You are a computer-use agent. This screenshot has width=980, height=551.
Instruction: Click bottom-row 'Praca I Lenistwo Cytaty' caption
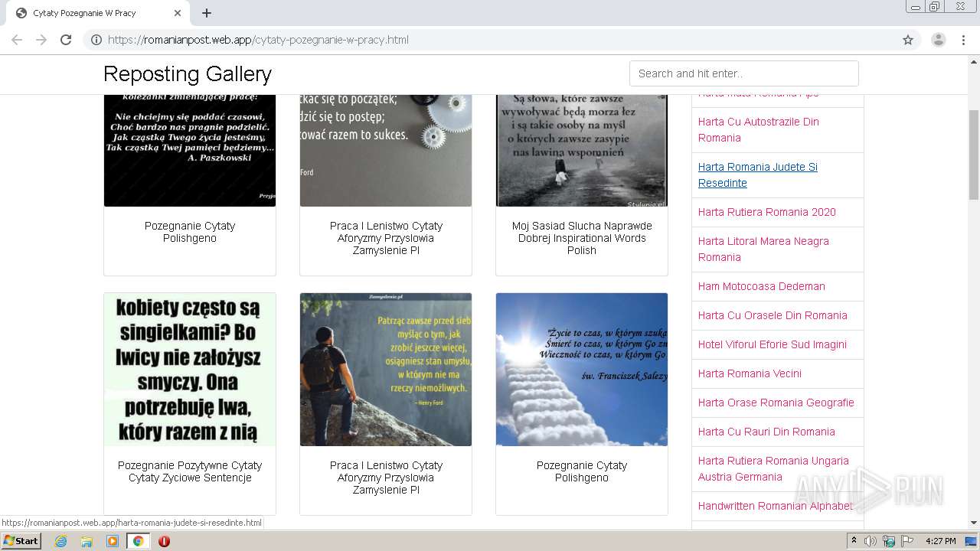pyautogui.click(x=386, y=478)
